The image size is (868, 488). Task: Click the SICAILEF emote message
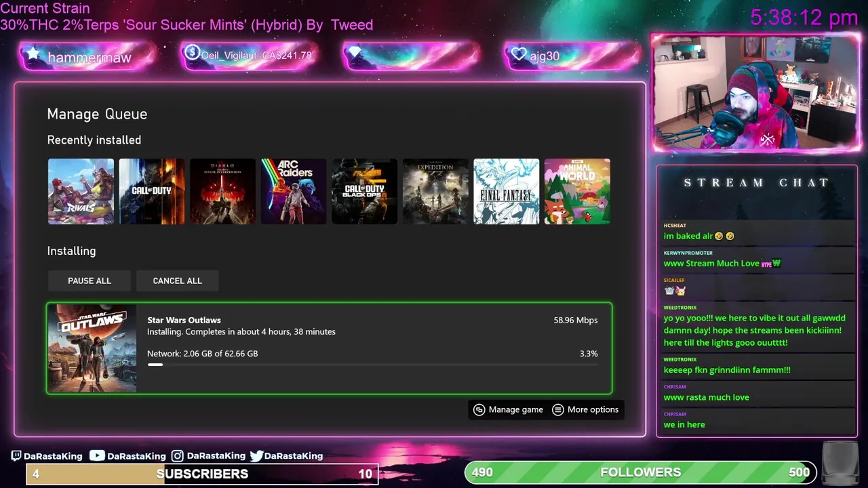(675, 290)
